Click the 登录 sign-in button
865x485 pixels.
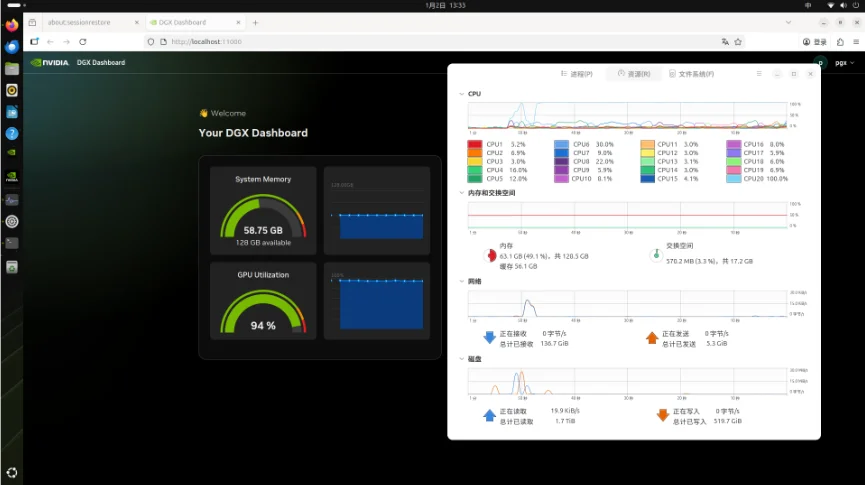click(x=815, y=42)
